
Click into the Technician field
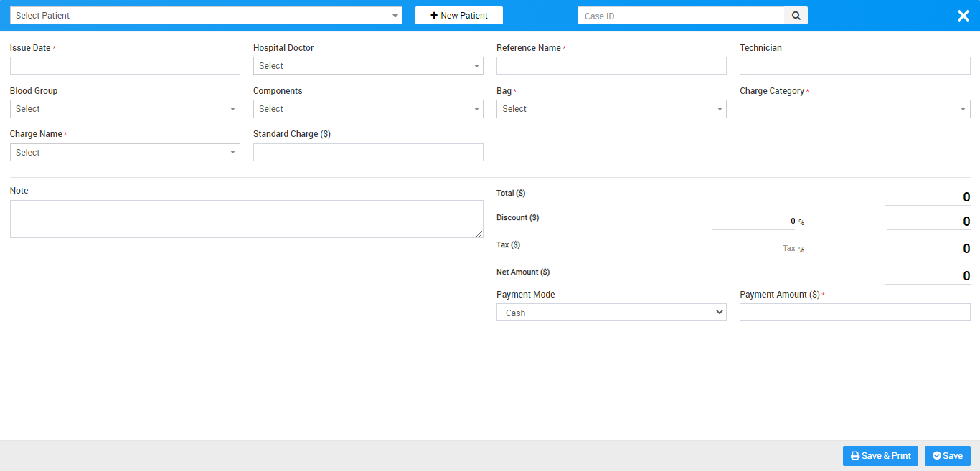(x=854, y=66)
